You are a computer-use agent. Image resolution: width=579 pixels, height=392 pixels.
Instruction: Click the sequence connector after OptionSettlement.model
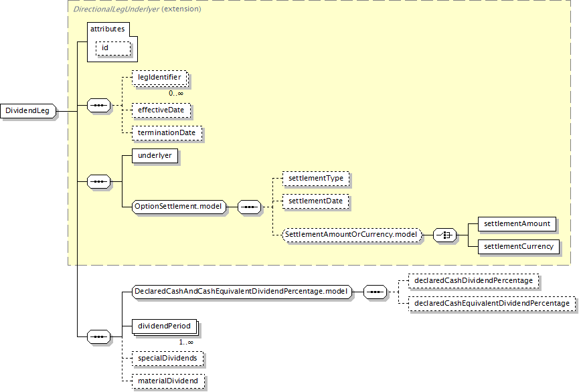[x=249, y=207]
